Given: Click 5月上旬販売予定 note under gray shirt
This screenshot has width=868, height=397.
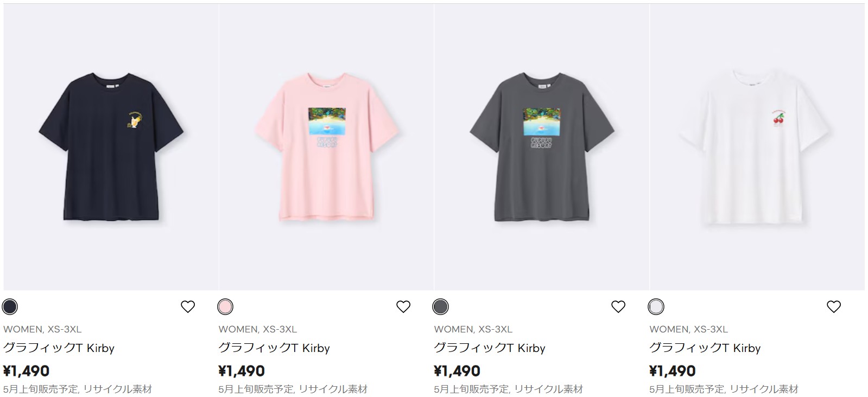Looking at the screenshot, I should (x=471, y=389).
